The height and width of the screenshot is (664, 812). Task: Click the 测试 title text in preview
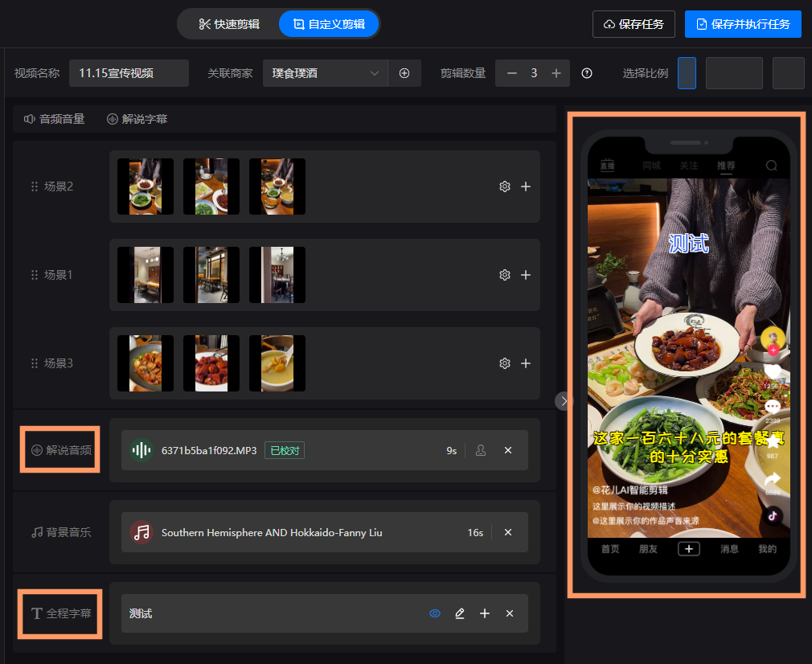688,244
